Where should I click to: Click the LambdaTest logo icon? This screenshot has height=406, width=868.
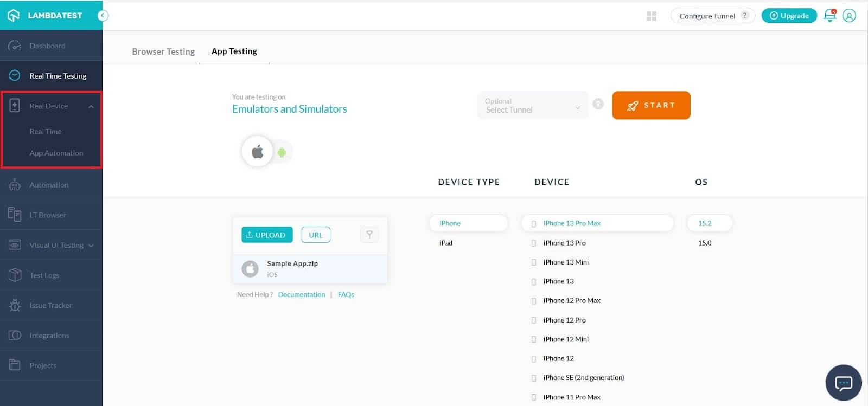pyautogui.click(x=14, y=15)
